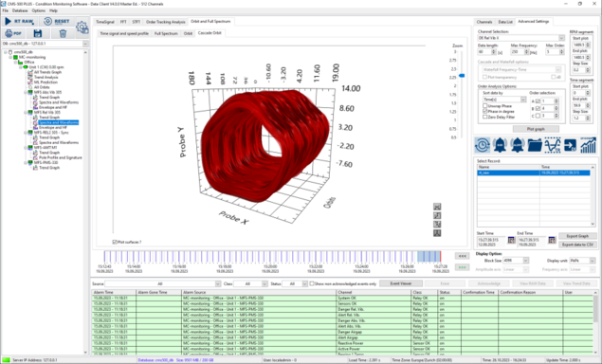Open the Full Spectrum sub-tab
This screenshot has width=602, height=364.
166,33
